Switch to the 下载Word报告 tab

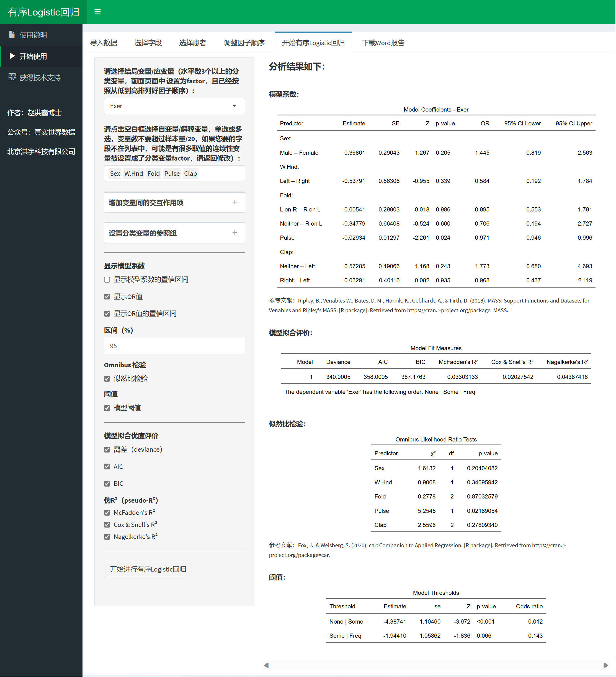pos(383,43)
